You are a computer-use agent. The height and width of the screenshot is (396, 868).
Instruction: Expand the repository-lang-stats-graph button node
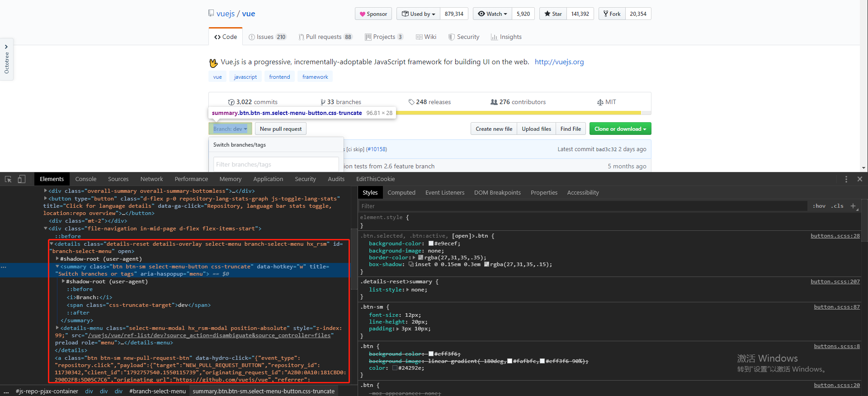pyautogui.click(x=46, y=199)
